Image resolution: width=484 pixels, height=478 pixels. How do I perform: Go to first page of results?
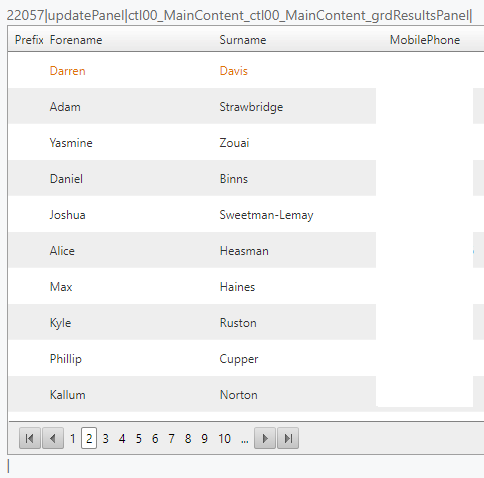tap(30, 438)
